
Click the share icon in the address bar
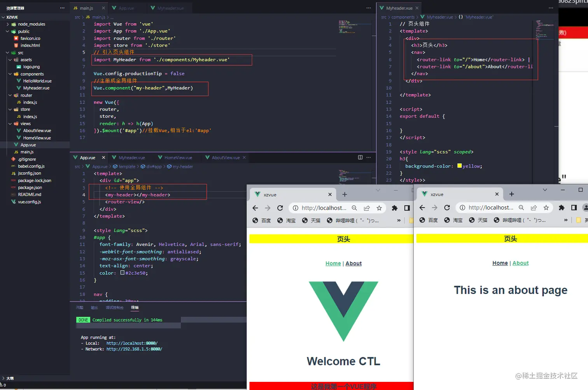click(367, 208)
